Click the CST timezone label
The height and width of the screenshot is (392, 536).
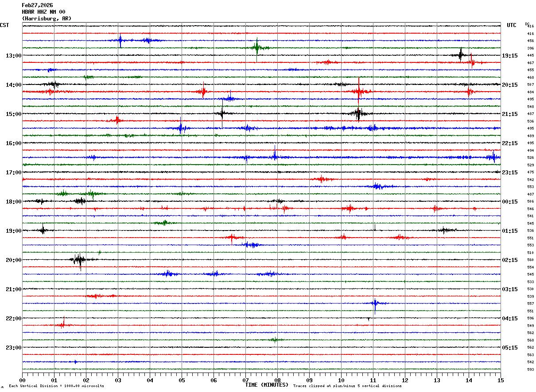tap(4, 25)
